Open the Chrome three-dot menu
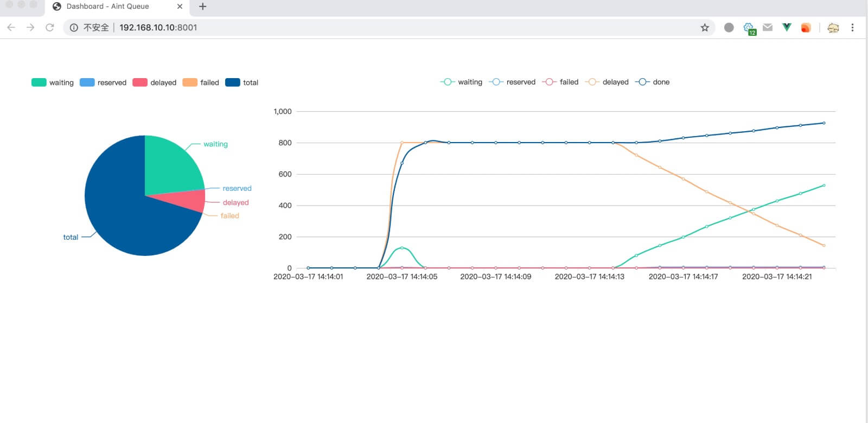 click(852, 28)
